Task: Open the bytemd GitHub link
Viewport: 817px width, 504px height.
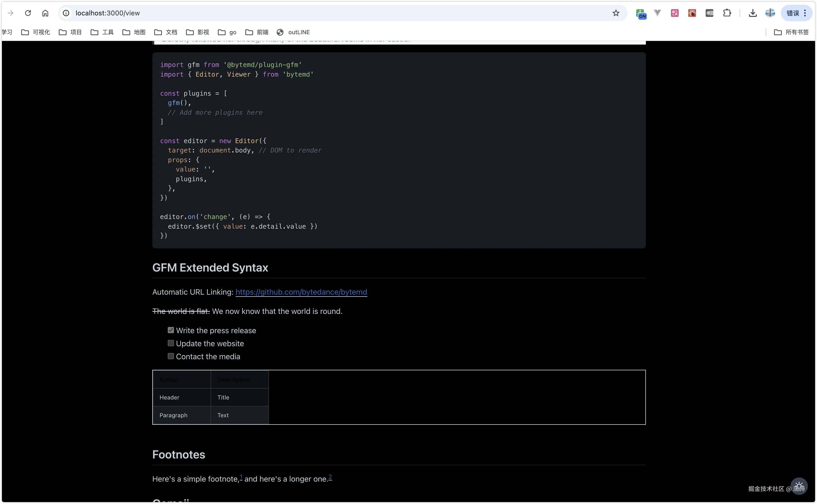Action: [301, 292]
